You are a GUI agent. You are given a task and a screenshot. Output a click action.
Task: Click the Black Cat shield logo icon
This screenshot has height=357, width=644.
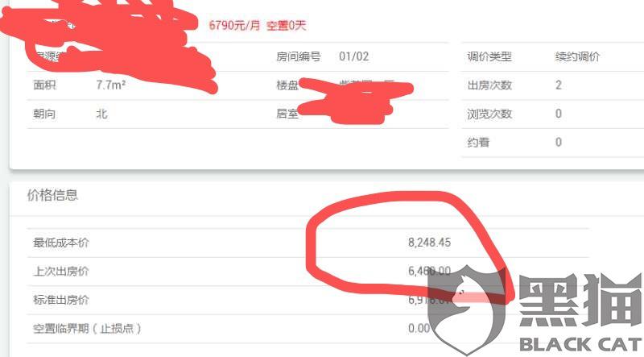tap(467, 309)
